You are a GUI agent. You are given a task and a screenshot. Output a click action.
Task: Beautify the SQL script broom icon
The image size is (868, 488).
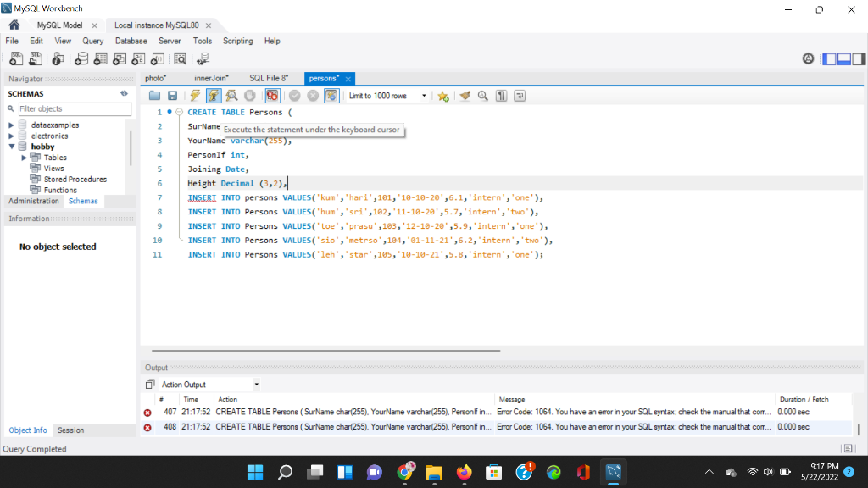point(465,96)
